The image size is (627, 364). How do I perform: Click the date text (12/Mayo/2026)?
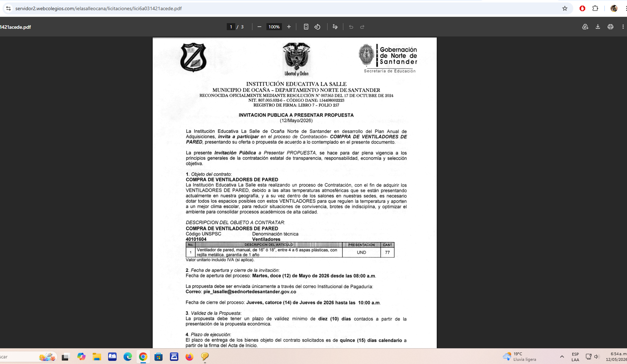296,121
